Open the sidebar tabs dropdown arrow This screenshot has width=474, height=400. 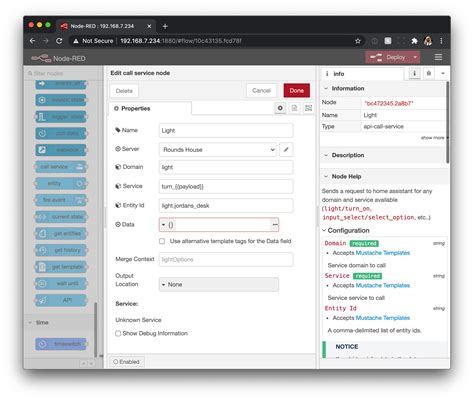click(443, 73)
